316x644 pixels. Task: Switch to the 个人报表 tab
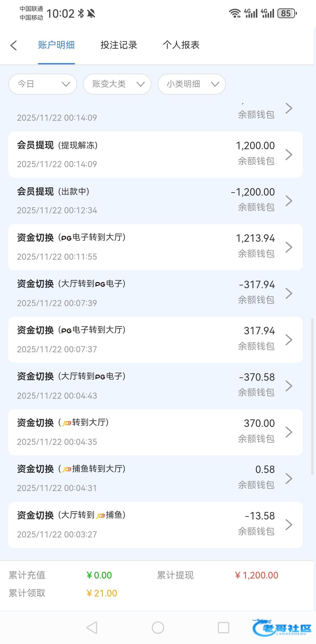pyautogui.click(x=181, y=45)
